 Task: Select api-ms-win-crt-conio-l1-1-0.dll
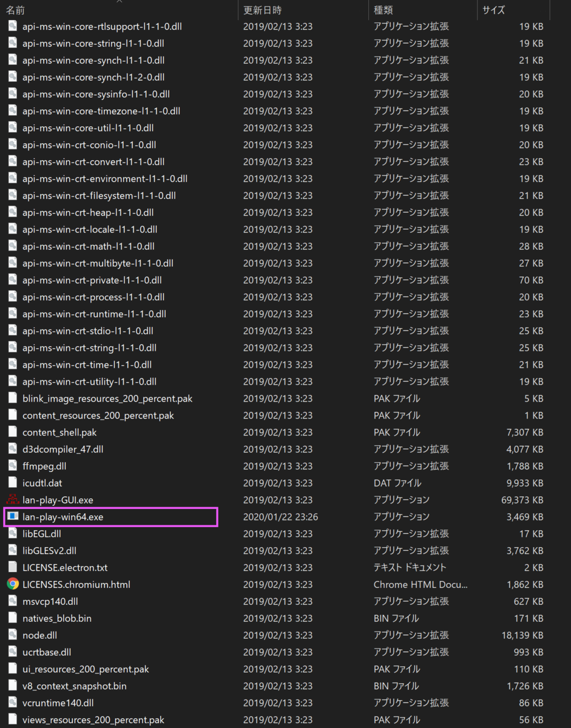pos(89,145)
